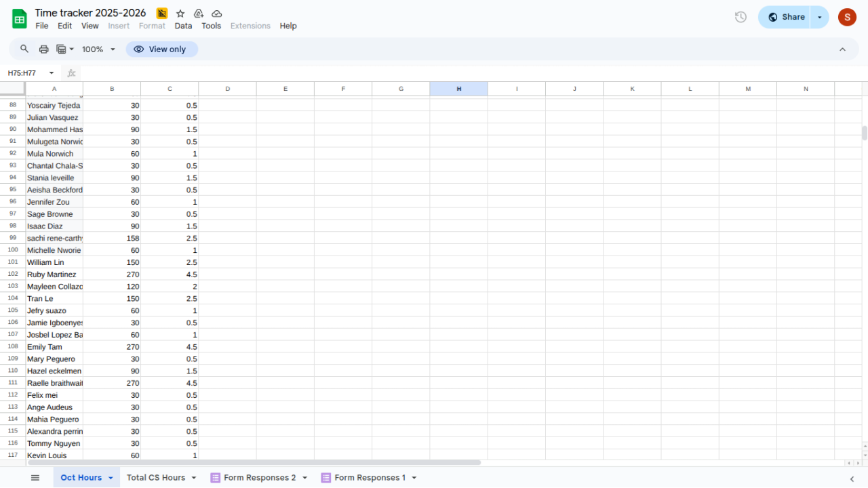Screen dimensions: 868x488
Task: Click the yellow view-only badge next to the title
Action: pos(162,14)
